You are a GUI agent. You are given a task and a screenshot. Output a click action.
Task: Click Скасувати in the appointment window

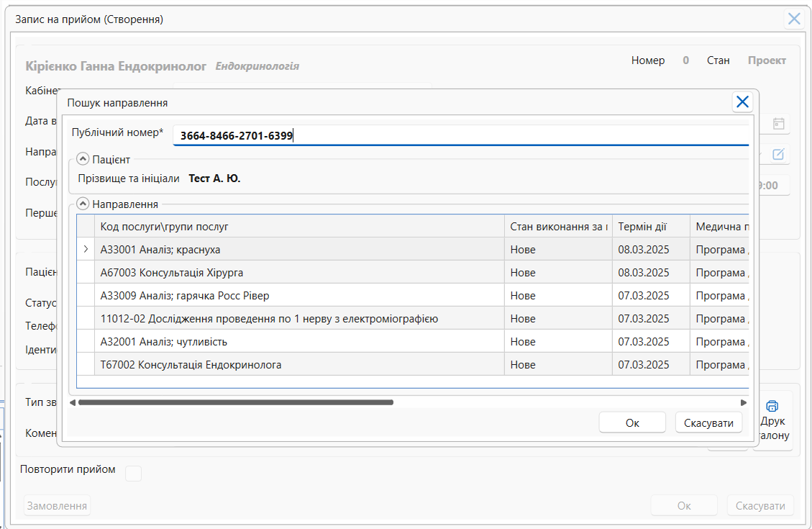tap(760, 506)
